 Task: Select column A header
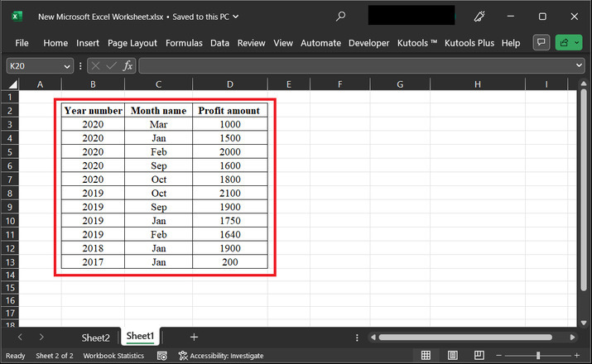pyautogui.click(x=40, y=84)
